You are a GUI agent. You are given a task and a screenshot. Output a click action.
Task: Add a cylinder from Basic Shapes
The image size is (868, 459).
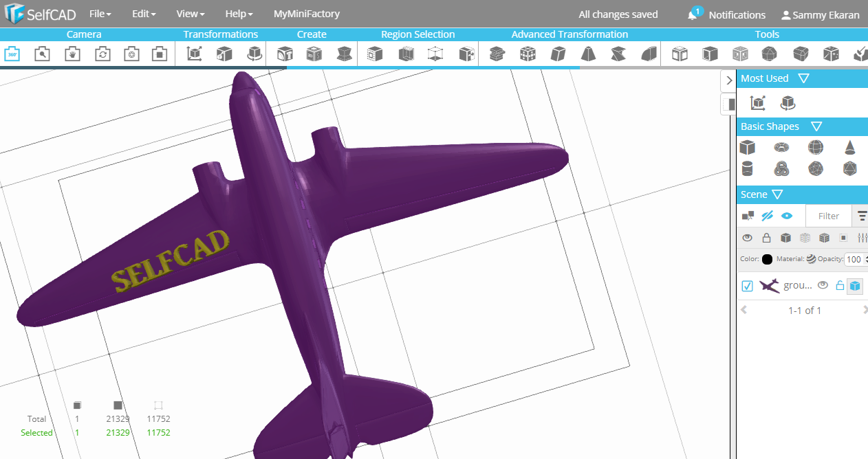point(747,168)
